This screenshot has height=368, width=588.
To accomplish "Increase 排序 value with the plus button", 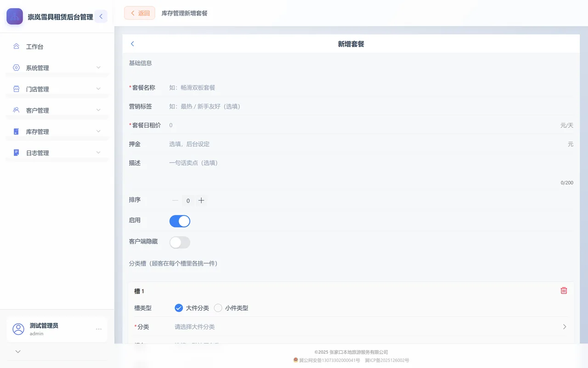I will (201, 201).
